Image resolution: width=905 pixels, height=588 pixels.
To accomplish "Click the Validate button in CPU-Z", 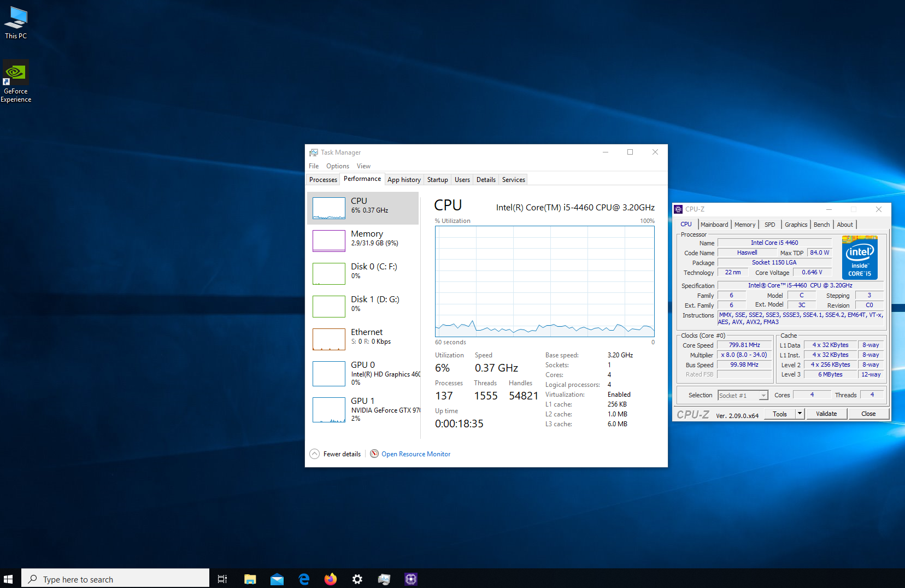I will point(826,414).
